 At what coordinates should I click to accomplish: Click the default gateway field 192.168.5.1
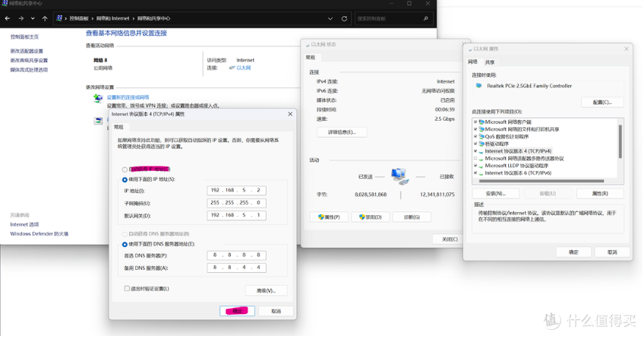pos(236,215)
